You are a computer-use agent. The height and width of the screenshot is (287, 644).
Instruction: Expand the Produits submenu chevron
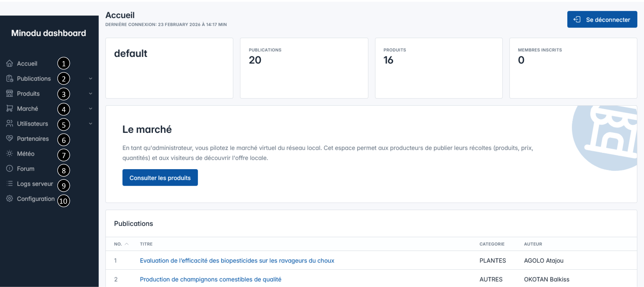pyautogui.click(x=91, y=93)
